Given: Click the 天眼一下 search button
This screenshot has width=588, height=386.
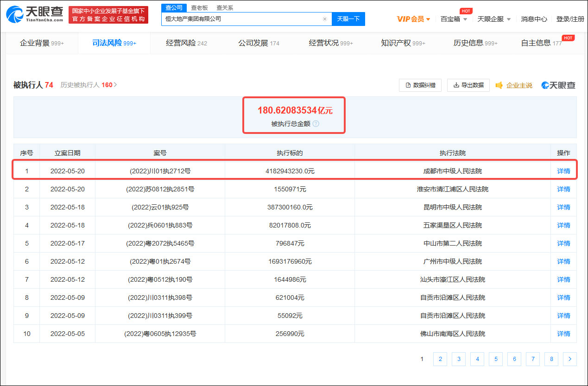Looking at the screenshot, I should [348, 19].
